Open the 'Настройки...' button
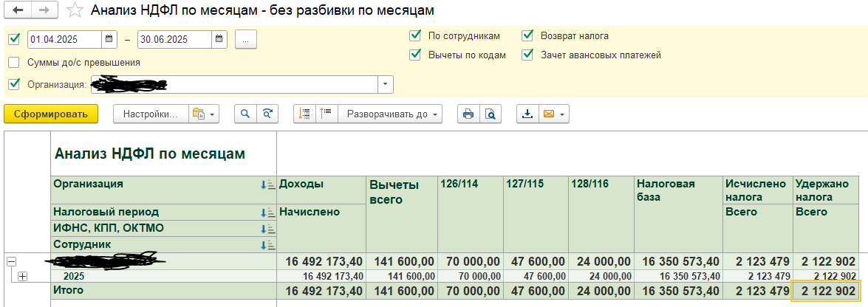 pos(150,114)
